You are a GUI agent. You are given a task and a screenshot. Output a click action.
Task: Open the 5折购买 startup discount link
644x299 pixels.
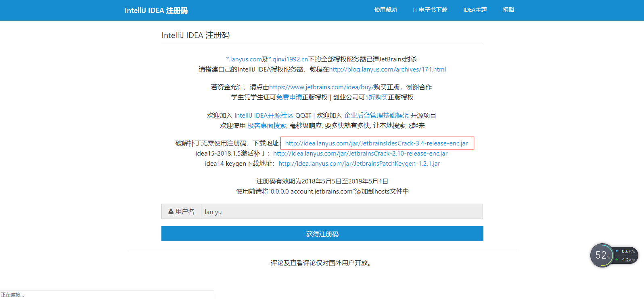[x=376, y=97]
